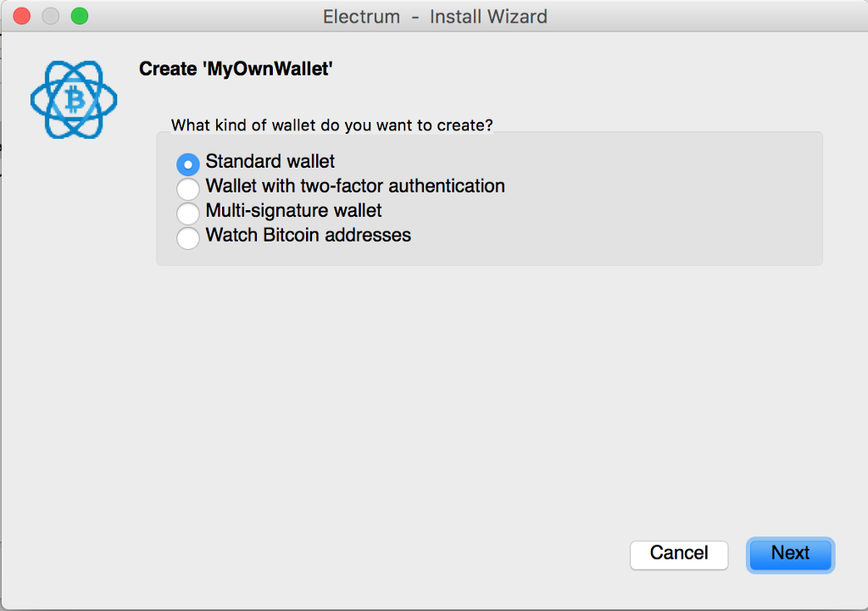Select the Standard wallet radio button

[187, 164]
